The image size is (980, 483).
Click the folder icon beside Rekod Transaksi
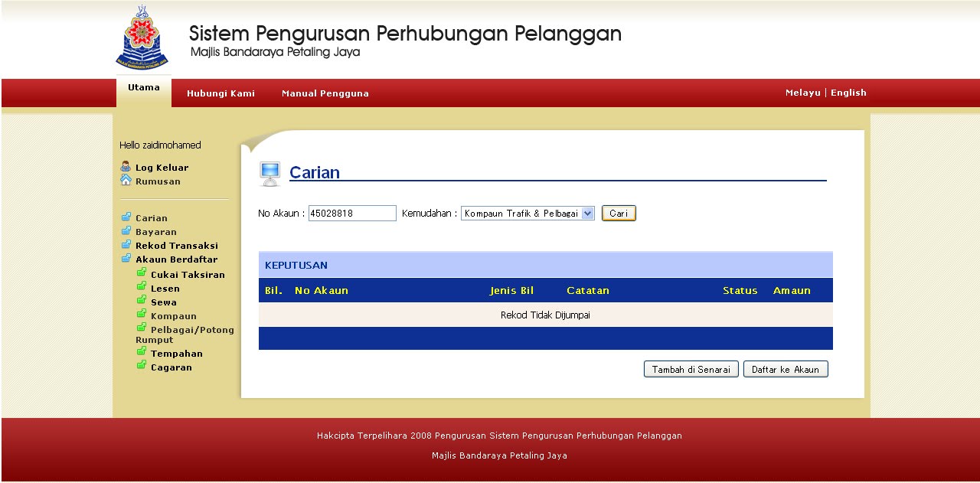[x=126, y=244]
